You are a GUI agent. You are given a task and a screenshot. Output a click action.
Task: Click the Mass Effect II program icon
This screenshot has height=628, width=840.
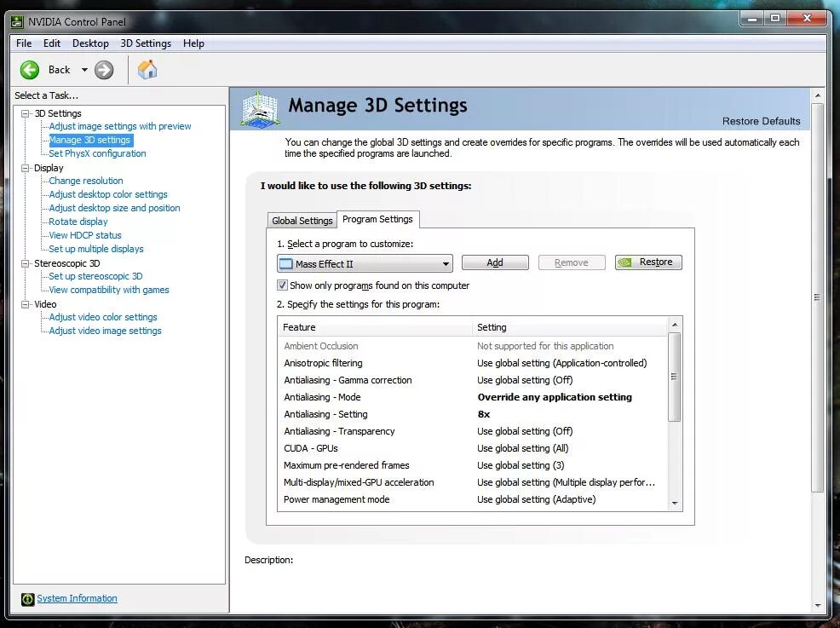(286, 263)
